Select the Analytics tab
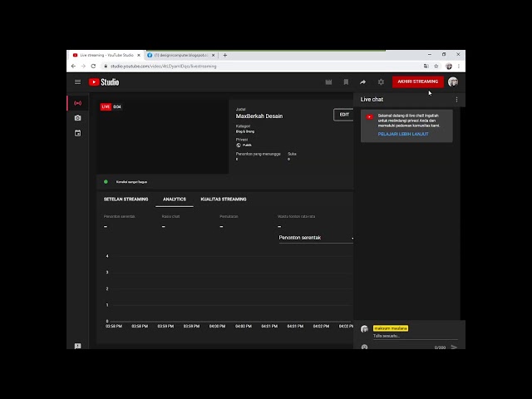The height and width of the screenshot is (399, 532). [x=175, y=199]
